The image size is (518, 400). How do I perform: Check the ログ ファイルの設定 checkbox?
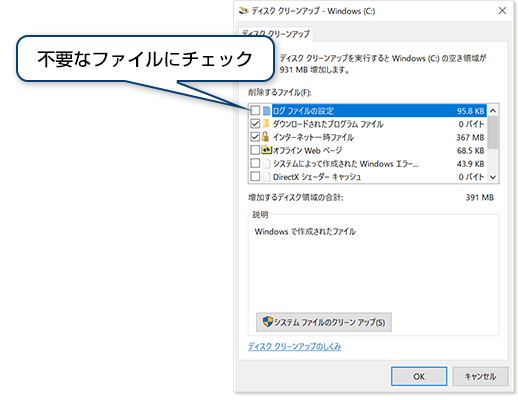(255, 110)
